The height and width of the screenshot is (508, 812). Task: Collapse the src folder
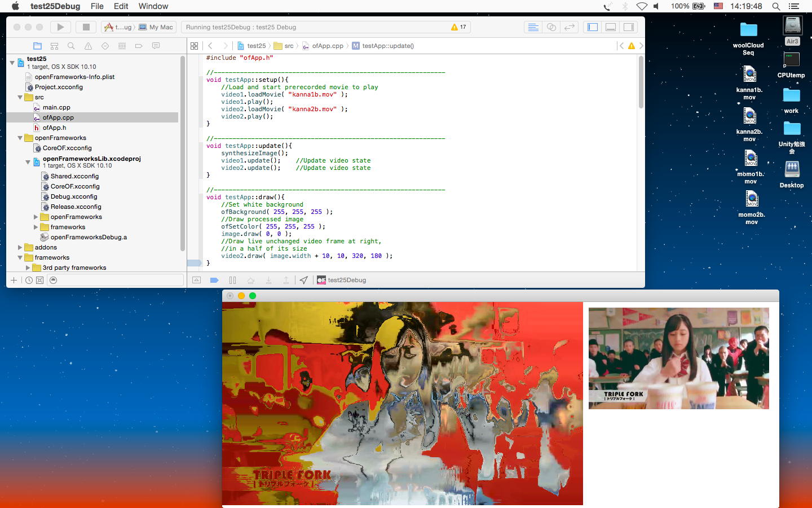point(20,97)
